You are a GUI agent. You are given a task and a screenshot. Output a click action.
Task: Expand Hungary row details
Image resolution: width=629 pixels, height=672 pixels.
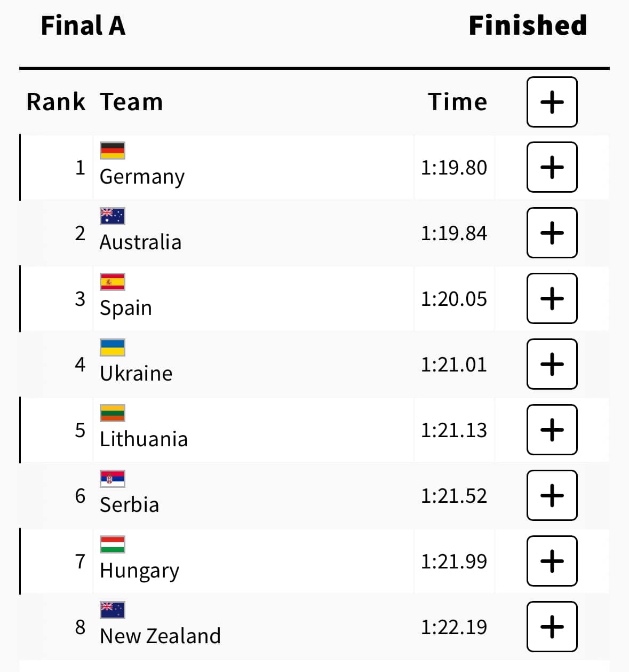pos(552,561)
